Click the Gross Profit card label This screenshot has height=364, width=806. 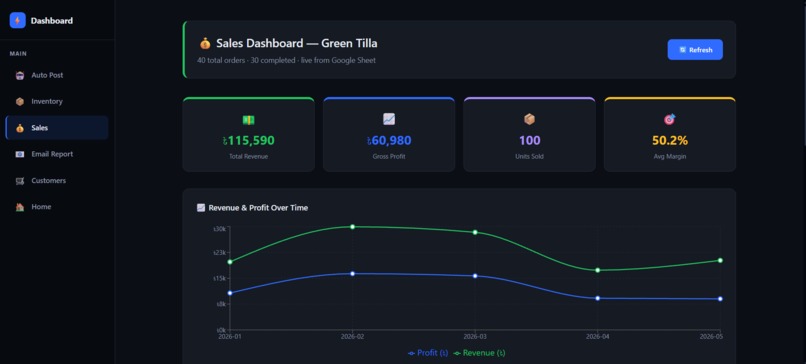tap(389, 156)
